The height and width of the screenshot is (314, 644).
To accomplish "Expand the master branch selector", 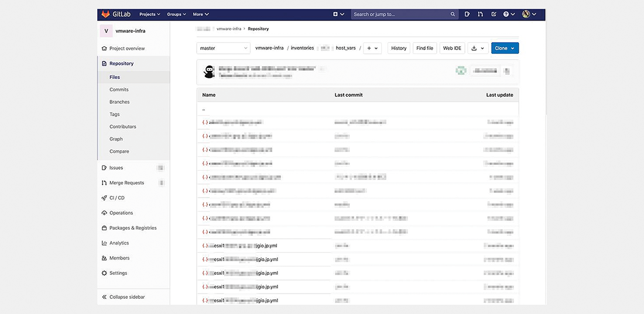I will (x=223, y=48).
